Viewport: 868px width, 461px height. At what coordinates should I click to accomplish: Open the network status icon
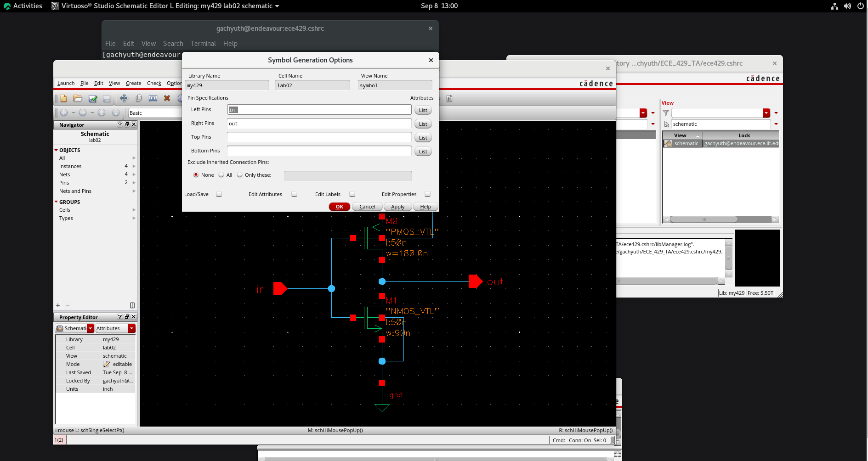(834, 6)
